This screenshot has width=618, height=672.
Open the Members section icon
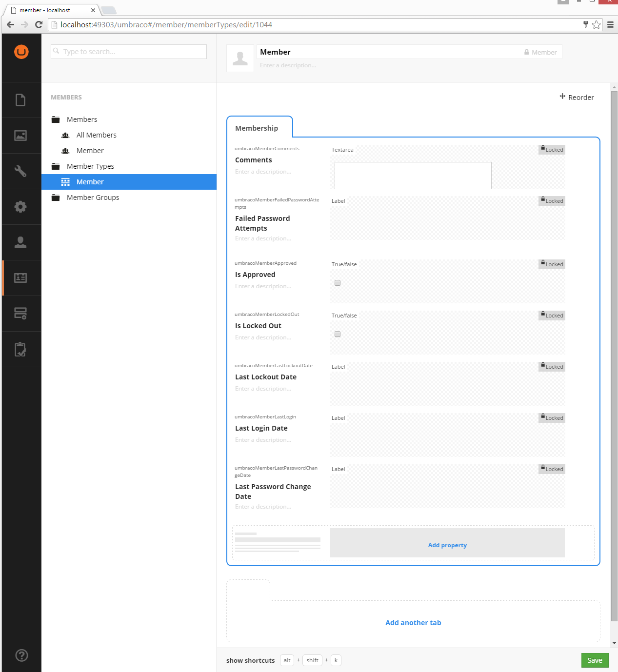pos(20,278)
